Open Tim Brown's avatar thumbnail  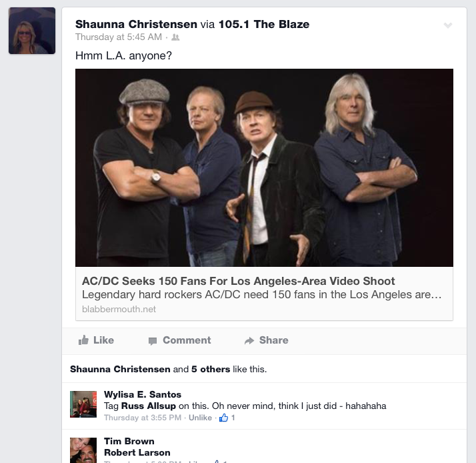click(83, 450)
